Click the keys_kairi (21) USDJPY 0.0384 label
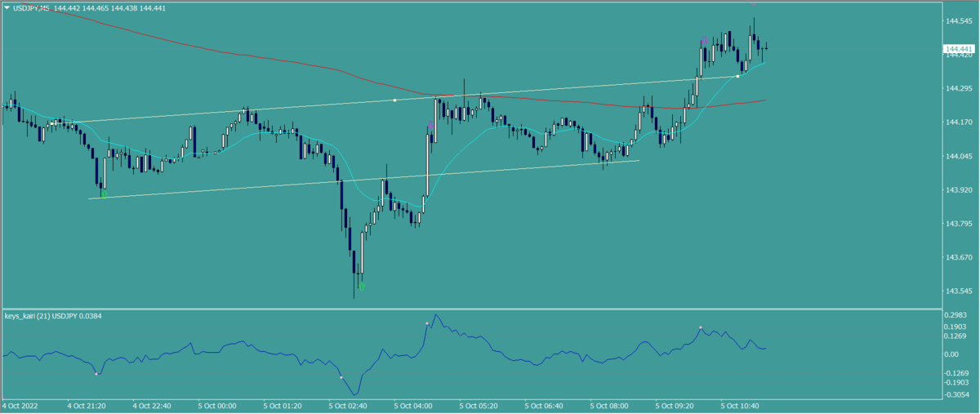This screenshot has width=980, height=414. (52, 315)
